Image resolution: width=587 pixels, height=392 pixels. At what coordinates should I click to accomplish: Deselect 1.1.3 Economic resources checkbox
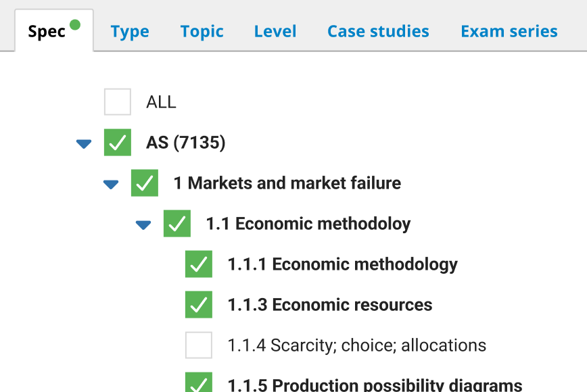[x=199, y=305]
